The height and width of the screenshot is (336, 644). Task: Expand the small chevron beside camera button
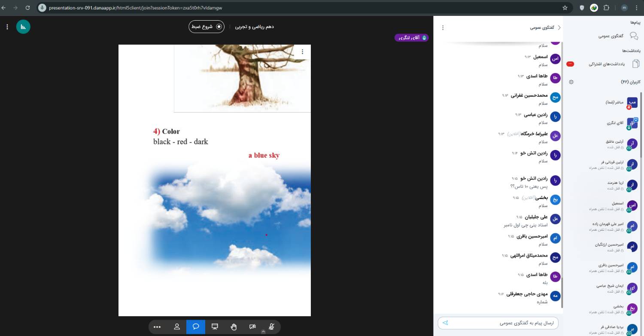tap(263, 332)
